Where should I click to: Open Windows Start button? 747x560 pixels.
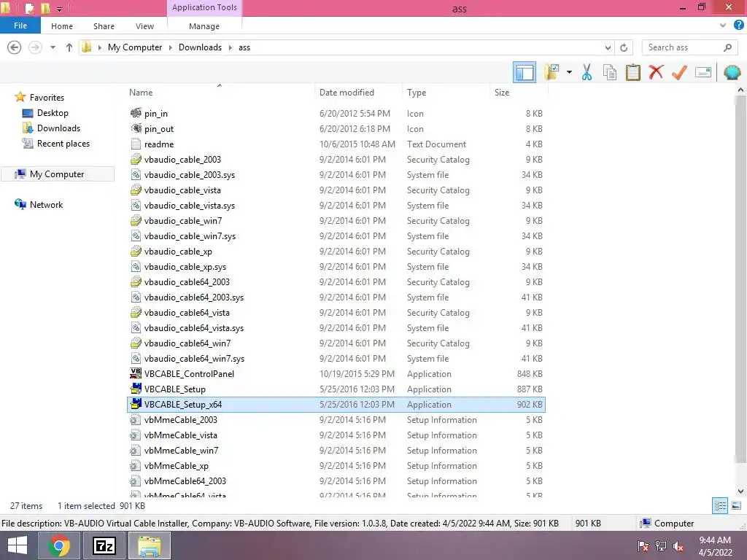point(18,545)
